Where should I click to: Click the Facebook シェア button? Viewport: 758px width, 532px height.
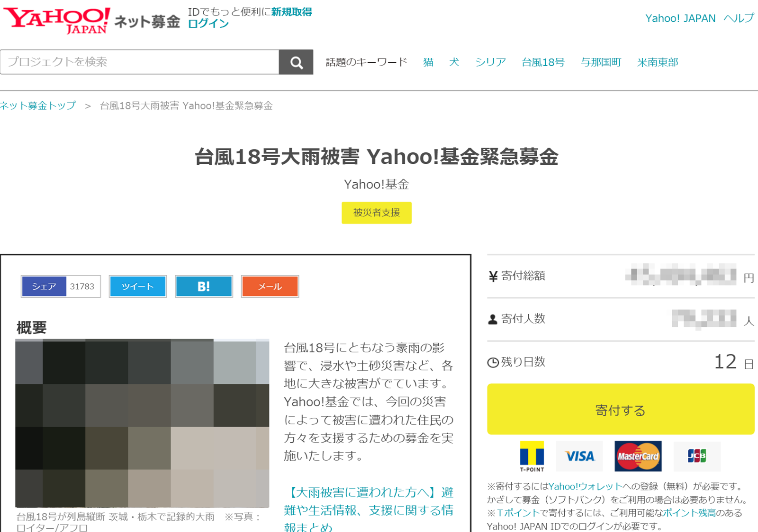click(44, 286)
